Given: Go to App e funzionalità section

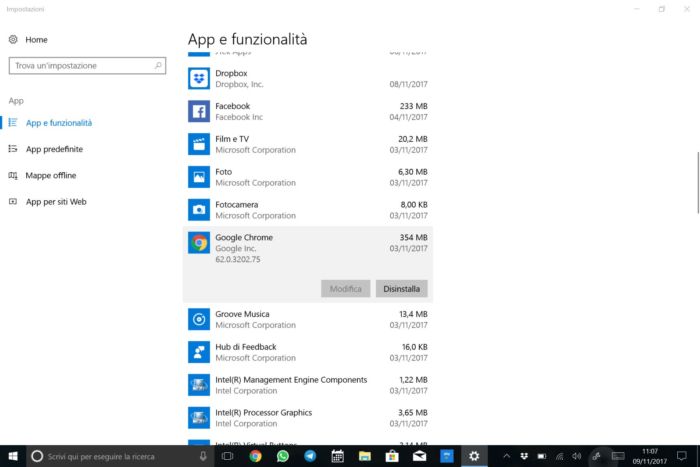Looking at the screenshot, I should (x=59, y=123).
